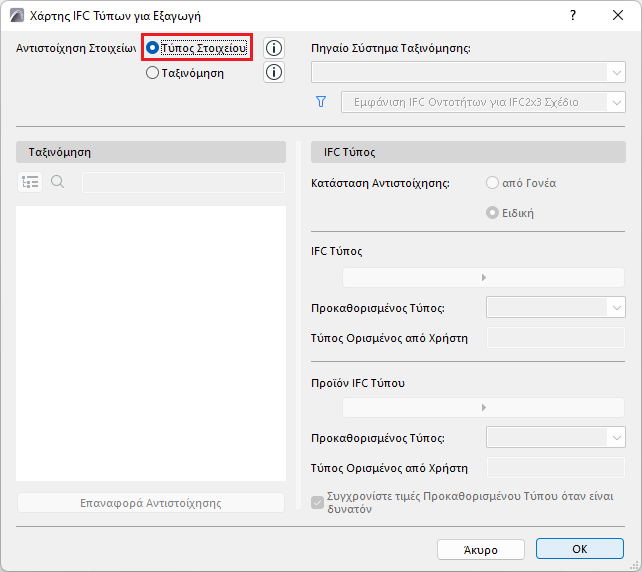
Task: Open Προκαθορισμένος Τύπος dropdown under IFC Τύπος
Action: [556, 307]
